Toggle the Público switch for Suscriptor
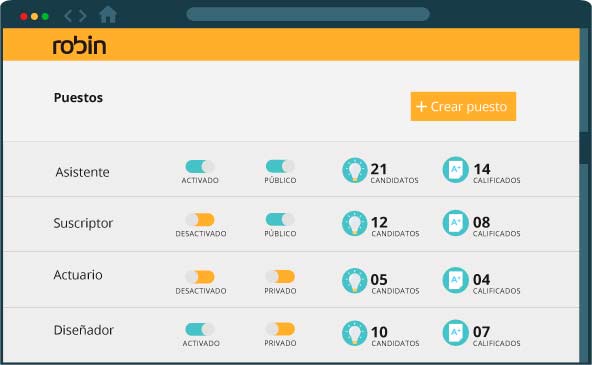This screenshot has width=592, height=365. 280,219
